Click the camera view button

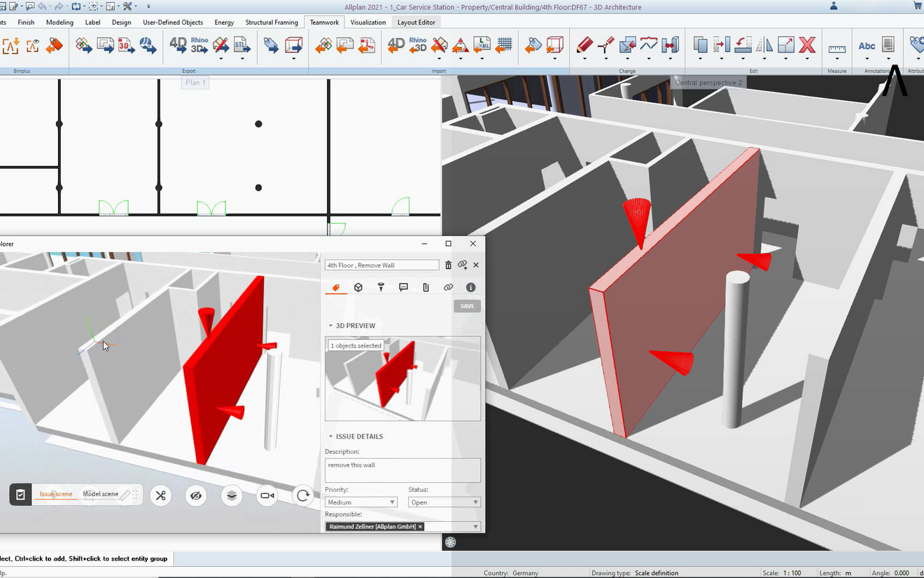coord(267,495)
